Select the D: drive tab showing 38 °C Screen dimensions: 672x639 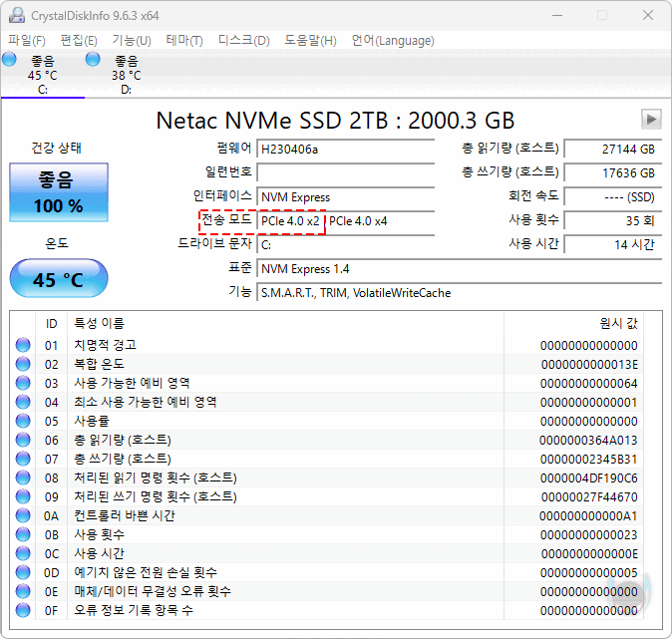127,75
